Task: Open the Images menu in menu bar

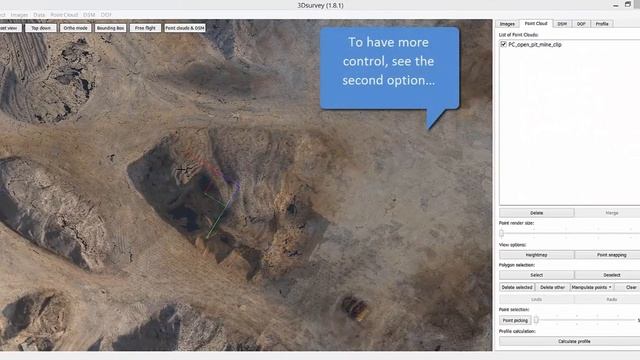Action: [x=19, y=15]
